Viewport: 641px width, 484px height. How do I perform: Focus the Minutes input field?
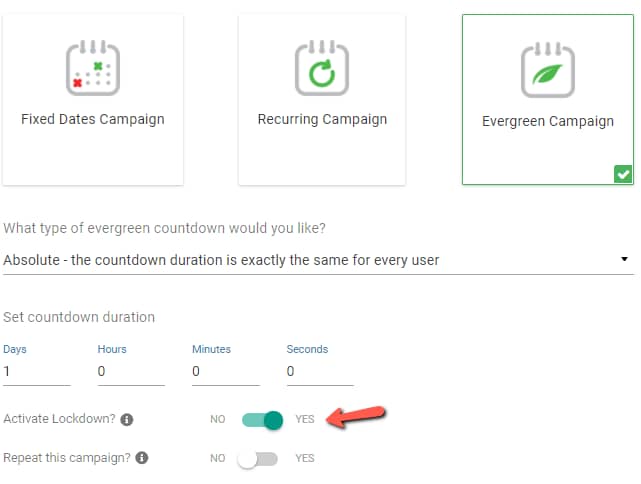click(226, 372)
